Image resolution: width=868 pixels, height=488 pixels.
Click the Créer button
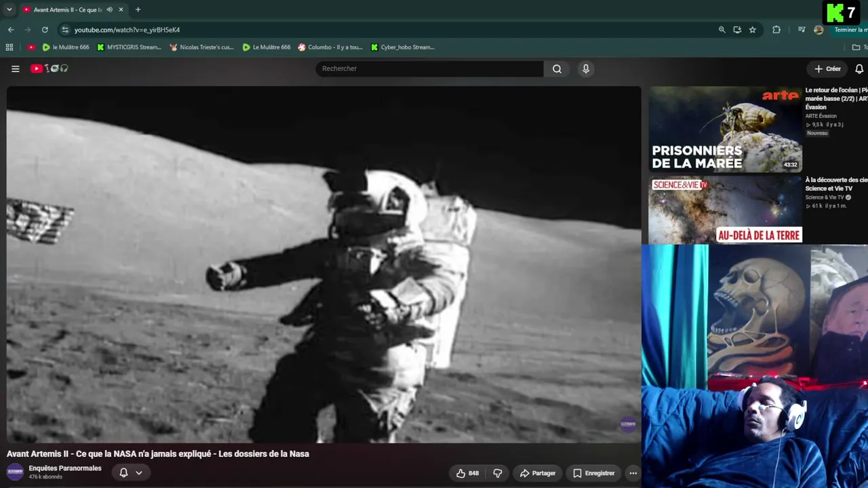[x=827, y=68]
